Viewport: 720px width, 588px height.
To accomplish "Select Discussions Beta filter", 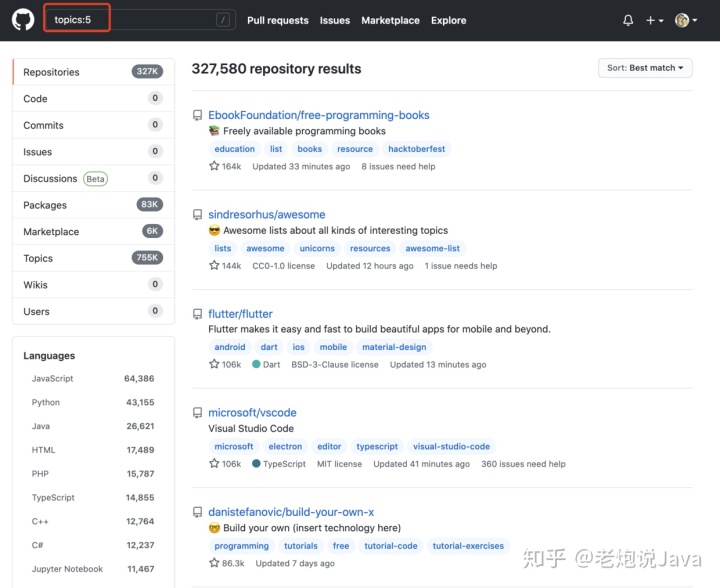I will pos(93,178).
